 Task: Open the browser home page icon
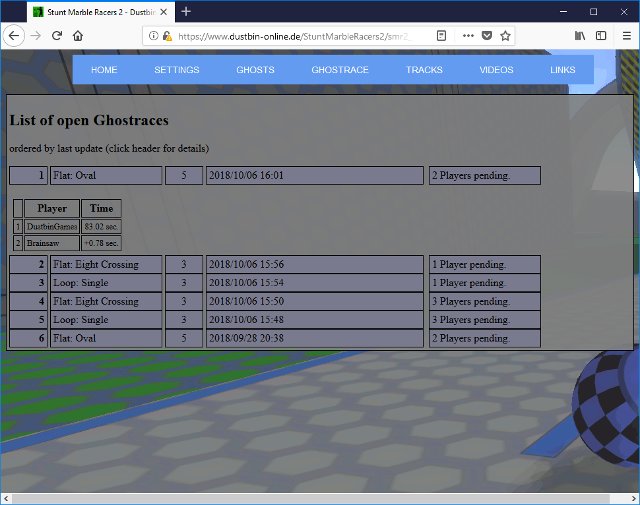point(78,36)
